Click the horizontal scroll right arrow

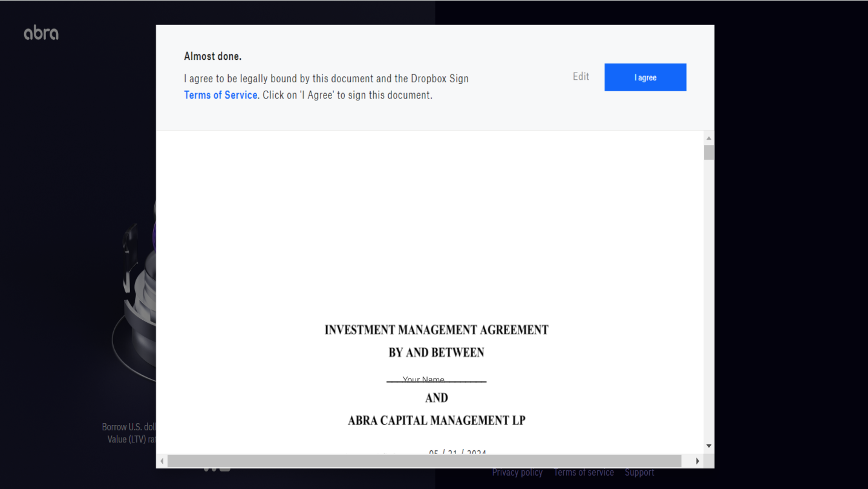(x=697, y=461)
